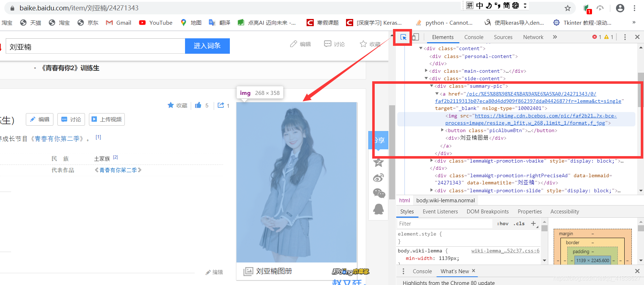Focus the styles Filter input
The height and width of the screenshot is (285, 644).
[x=445, y=224]
